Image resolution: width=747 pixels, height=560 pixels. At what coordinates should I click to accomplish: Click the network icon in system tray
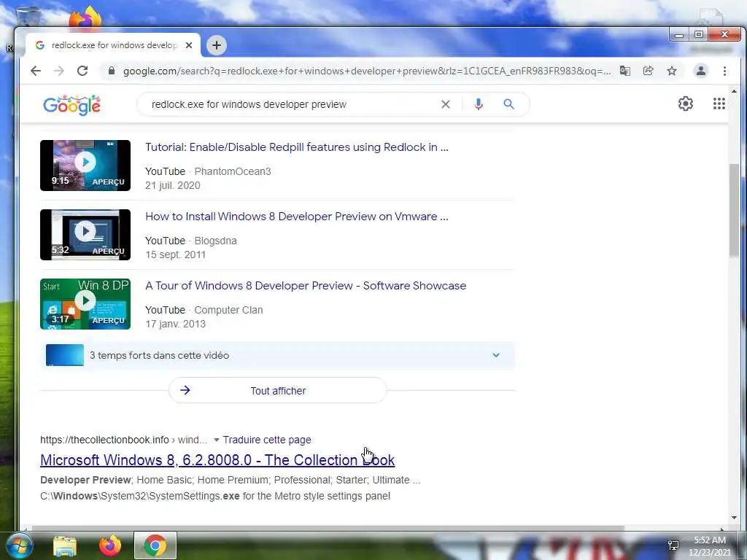click(673, 545)
